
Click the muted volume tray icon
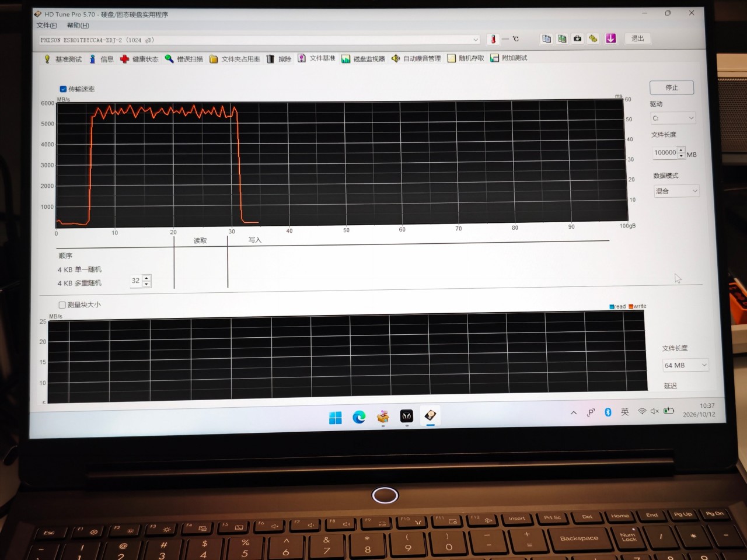coord(655,411)
